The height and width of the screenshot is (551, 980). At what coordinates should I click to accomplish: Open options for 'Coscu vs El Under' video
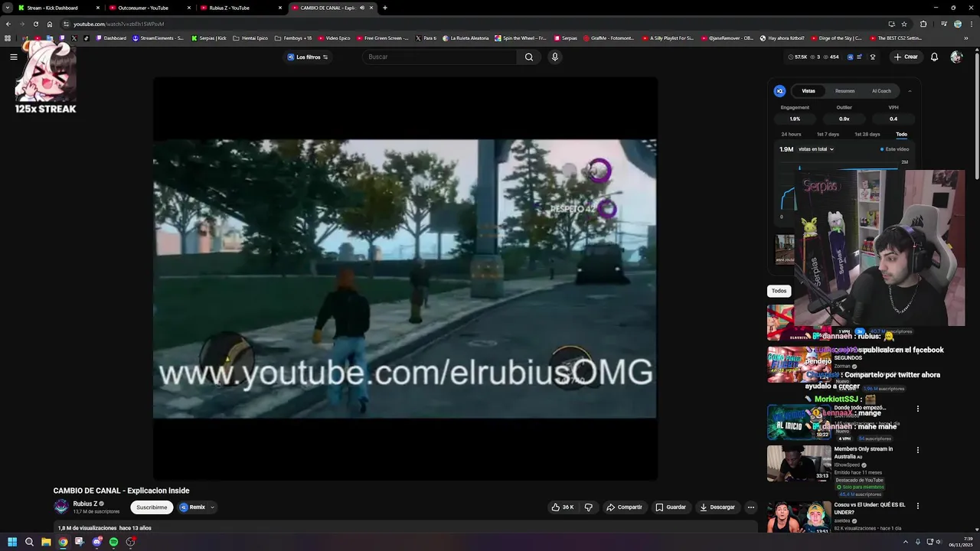coord(918,506)
